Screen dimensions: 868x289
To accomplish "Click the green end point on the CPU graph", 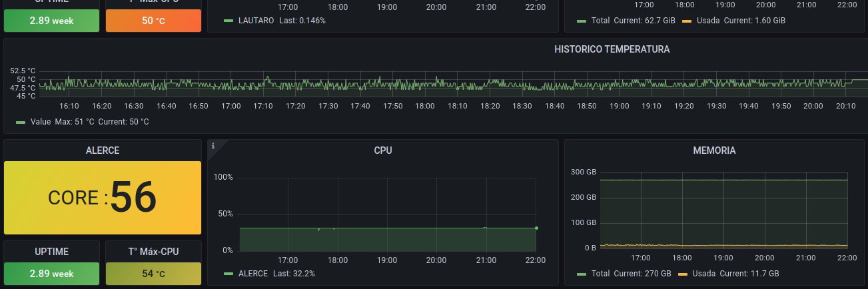I will click(536, 228).
